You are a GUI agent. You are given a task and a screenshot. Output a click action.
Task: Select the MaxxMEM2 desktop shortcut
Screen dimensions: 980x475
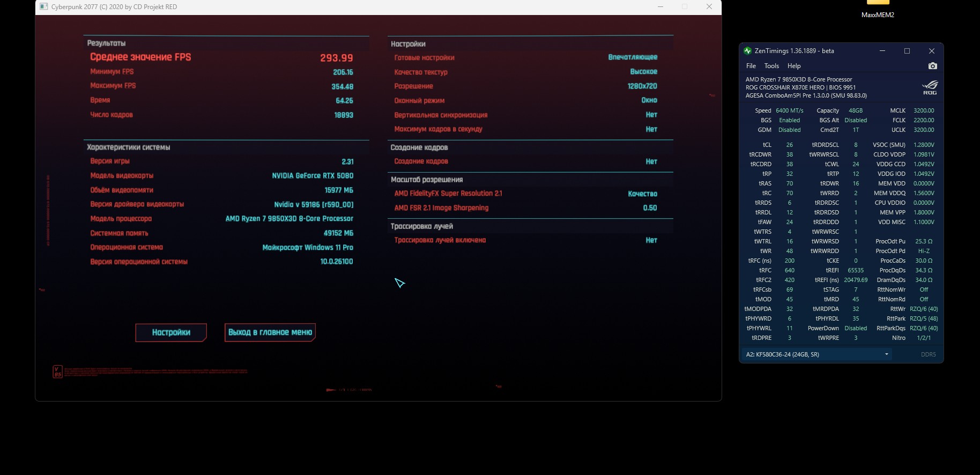pyautogui.click(x=878, y=9)
